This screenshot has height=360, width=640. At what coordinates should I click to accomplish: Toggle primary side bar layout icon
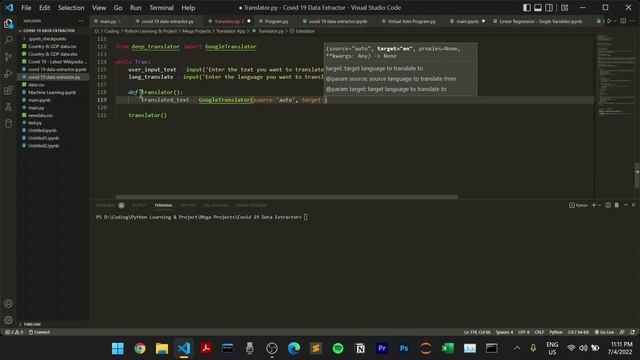tap(527, 8)
